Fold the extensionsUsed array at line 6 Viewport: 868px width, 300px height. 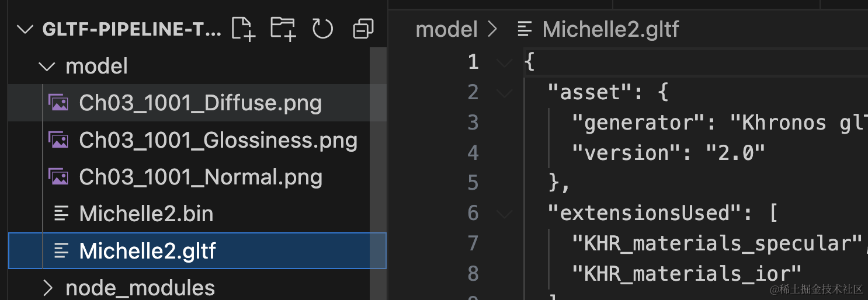point(504,214)
